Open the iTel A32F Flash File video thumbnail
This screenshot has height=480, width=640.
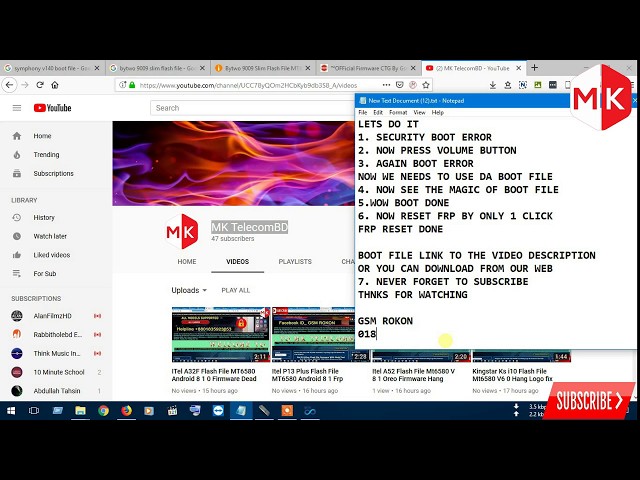[221, 335]
